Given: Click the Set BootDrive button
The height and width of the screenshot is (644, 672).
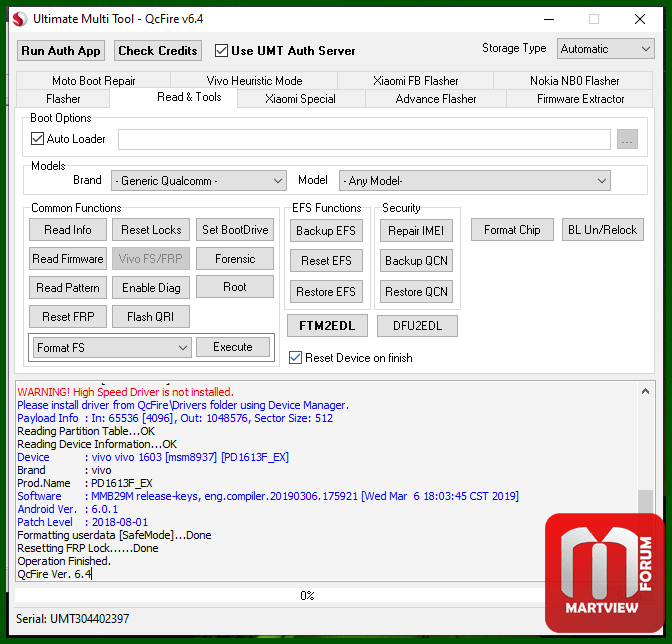Looking at the screenshot, I should (x=235, y=230).
